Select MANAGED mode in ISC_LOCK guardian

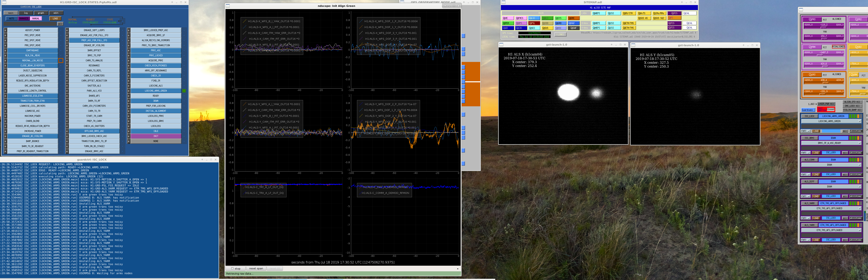[x=24, y=19]
